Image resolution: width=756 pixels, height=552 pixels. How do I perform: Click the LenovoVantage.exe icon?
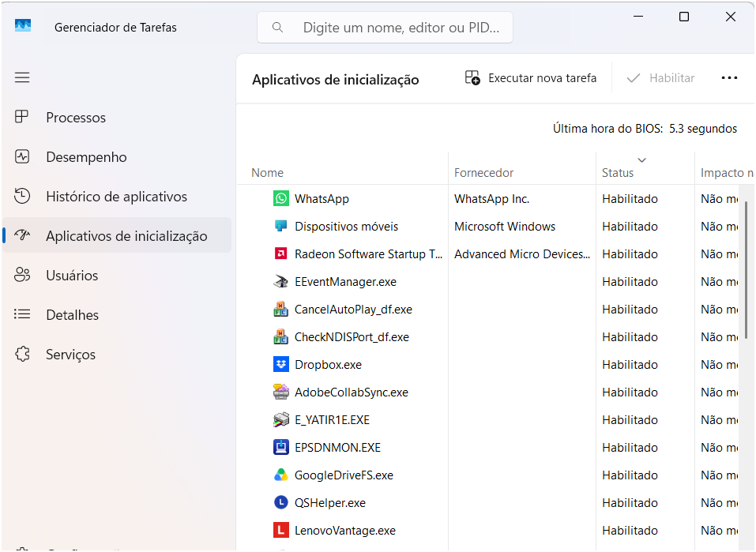[x=281, y=530]
